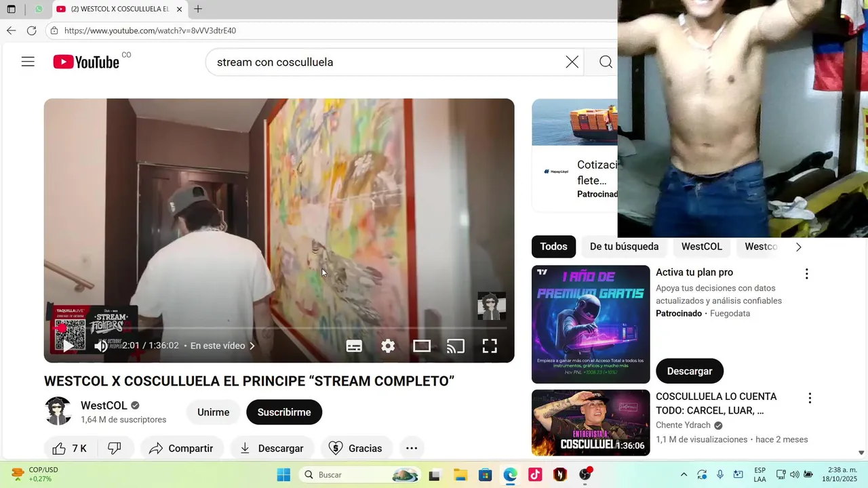
Task: Reload the page
Action: tap(31, 30)
